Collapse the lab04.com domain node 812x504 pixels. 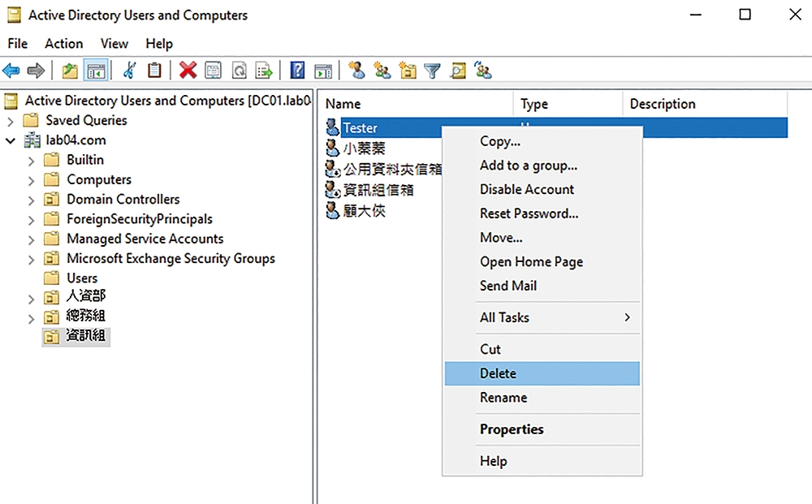[11, 140]
